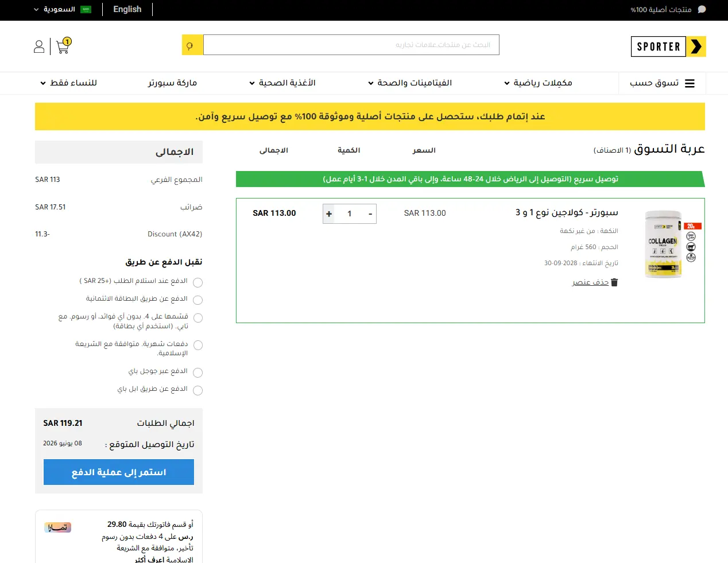Expand مكملات رياضية menu

click(538, 83)
